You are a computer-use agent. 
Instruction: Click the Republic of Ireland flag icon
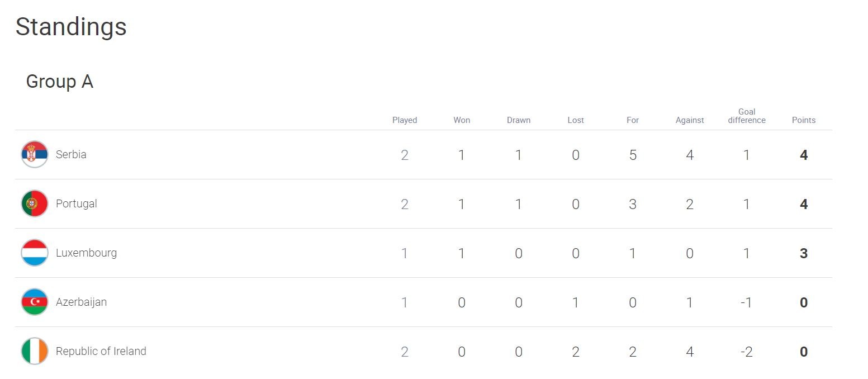point(35,351)
